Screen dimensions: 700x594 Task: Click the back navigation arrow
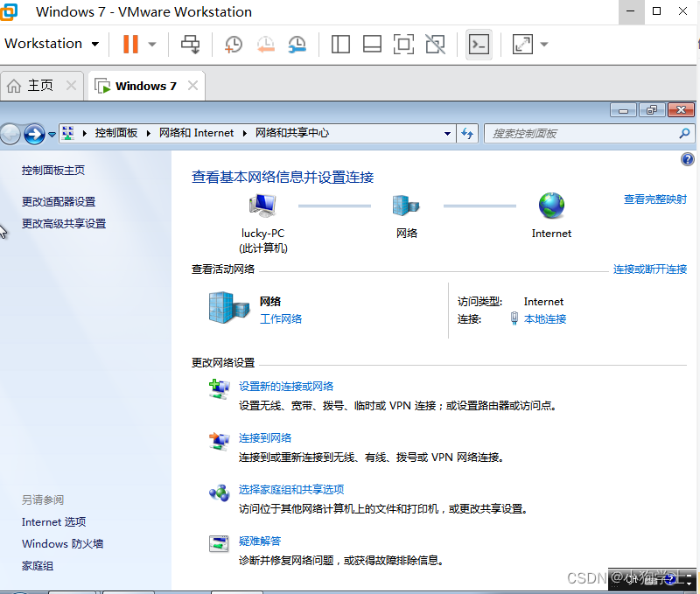tap(10, 134)
